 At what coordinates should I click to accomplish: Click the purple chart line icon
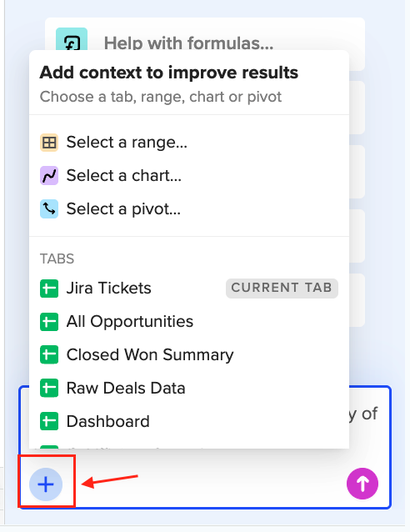[x=49, y=175]
